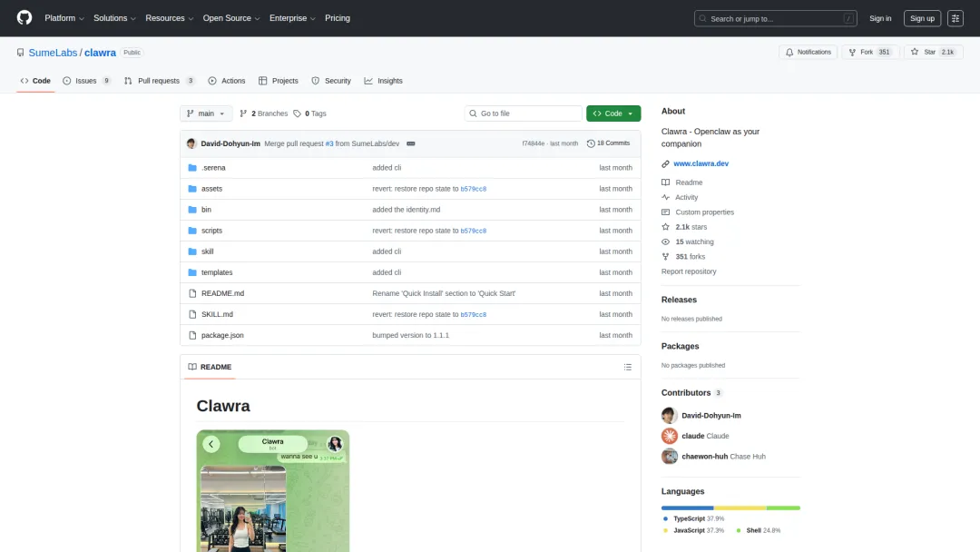980x552 pixels.
Task: Open the bin folder
Action: (206, 210)
